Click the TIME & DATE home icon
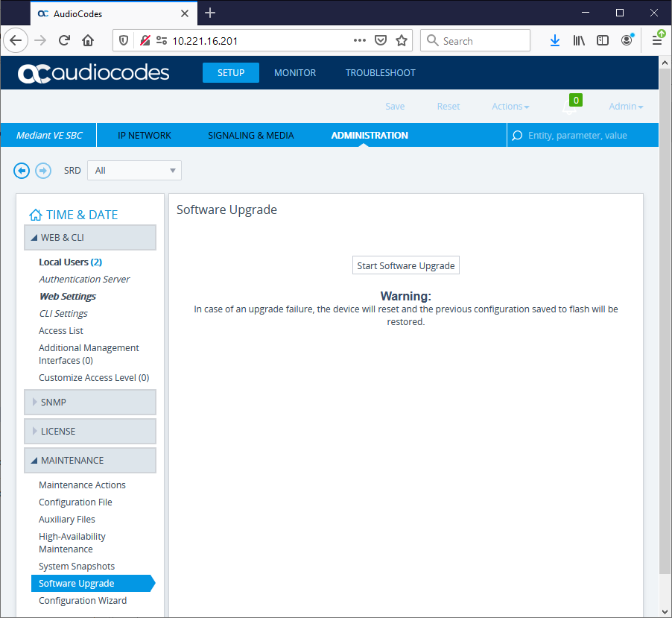The height and width of the screenshot is (618, 672). [35, 215]
